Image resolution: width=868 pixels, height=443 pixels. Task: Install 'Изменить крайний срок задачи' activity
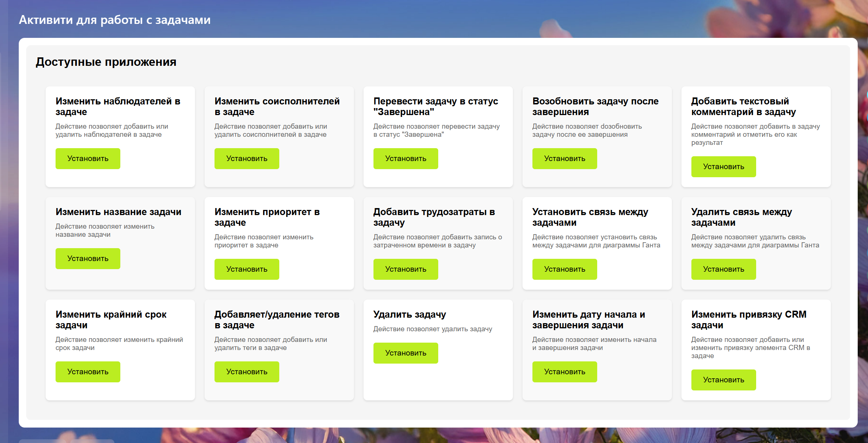[88, 372]
